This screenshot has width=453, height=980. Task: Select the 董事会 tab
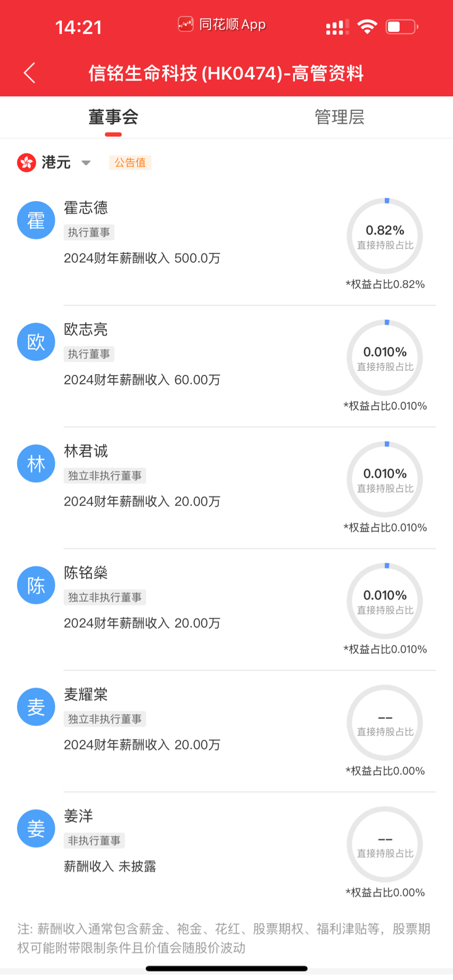[113, 117]
